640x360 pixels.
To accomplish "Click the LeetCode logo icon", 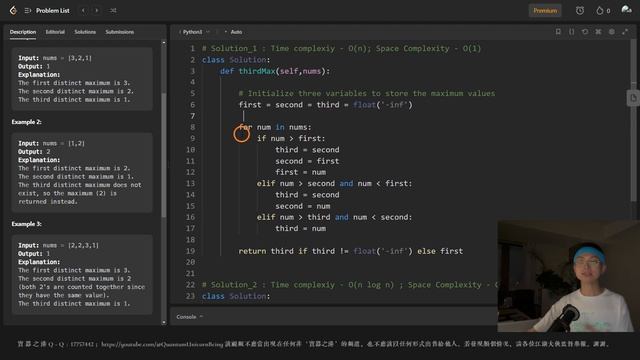I will click(x=13, y=10).
